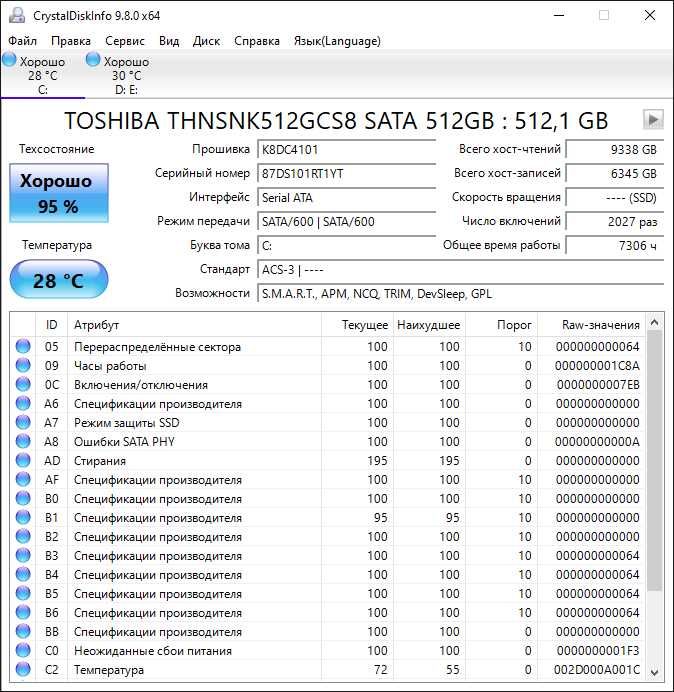Select the Ошибки SATA PHY row
The height and width of the screenshot is (692, 674).
click(328, 441)
